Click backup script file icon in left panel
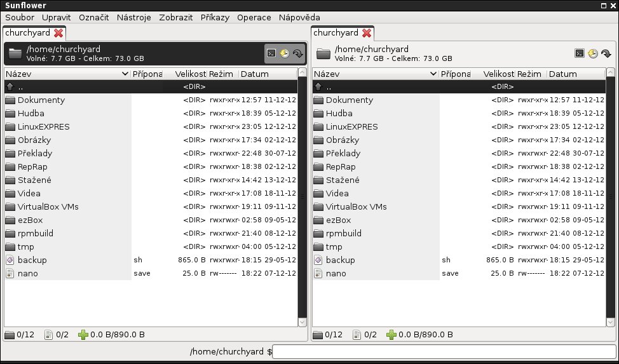This screenshot has height=364, width=619. (x=10, y=260)
